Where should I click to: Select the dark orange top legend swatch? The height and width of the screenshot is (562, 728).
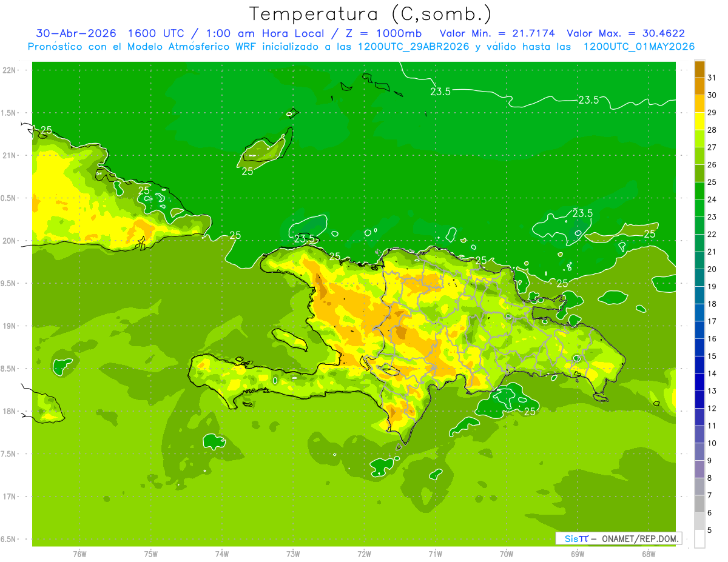[x=699, y=69]
